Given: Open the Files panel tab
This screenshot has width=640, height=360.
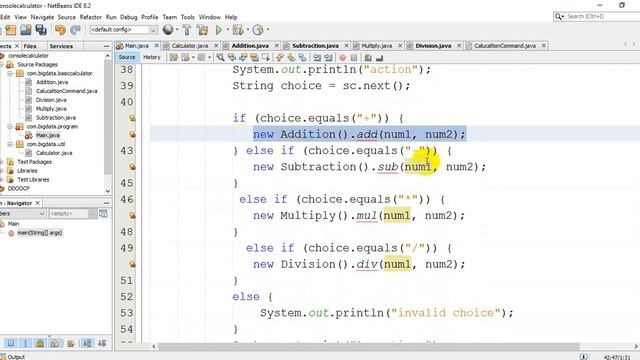Looking at the screenshot, I should [30, 46].
